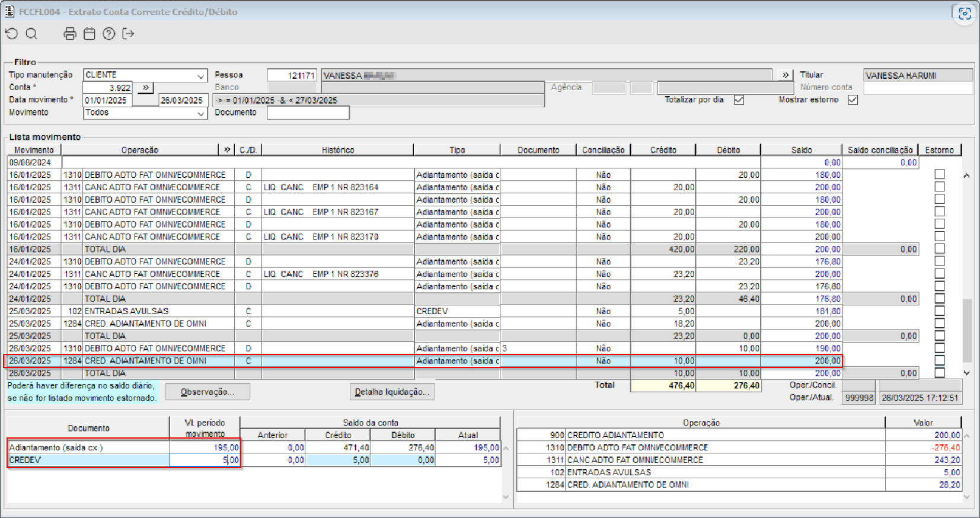Click the » expander in the Operação header

coord(226,150)
